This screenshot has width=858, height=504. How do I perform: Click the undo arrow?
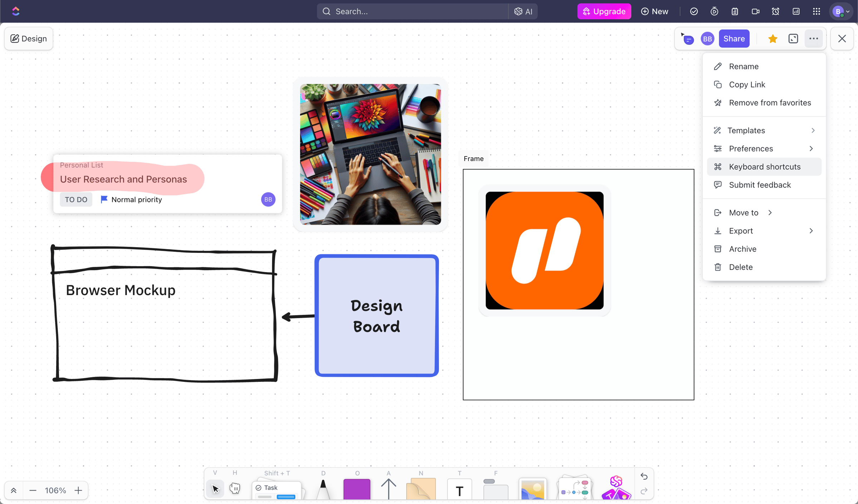click(644, 476)
